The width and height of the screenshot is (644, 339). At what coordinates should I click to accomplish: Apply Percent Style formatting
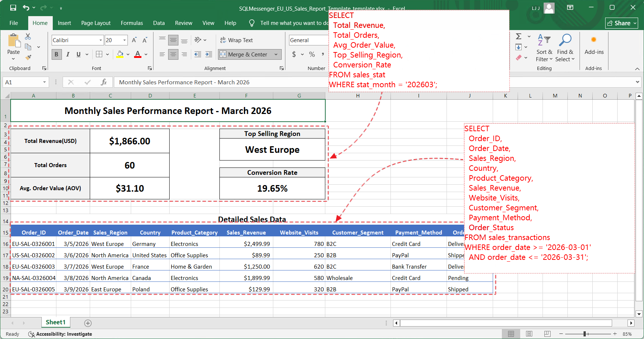(312, 54)
